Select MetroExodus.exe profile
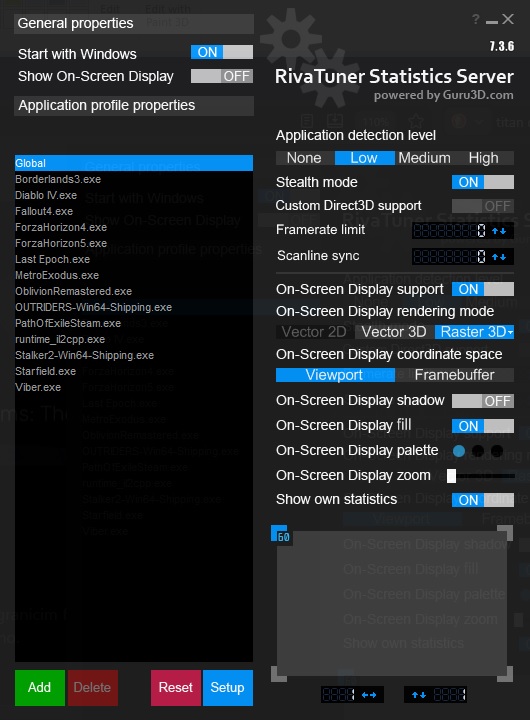Screen dimensions: 530x720 [x=134, y=275]
